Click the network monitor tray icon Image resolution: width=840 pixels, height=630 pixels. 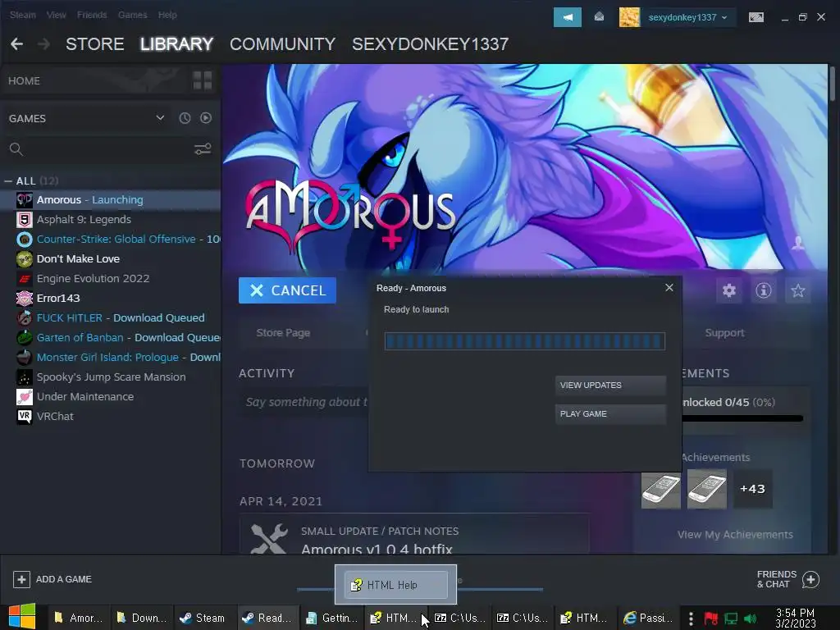tap(731, 619)
